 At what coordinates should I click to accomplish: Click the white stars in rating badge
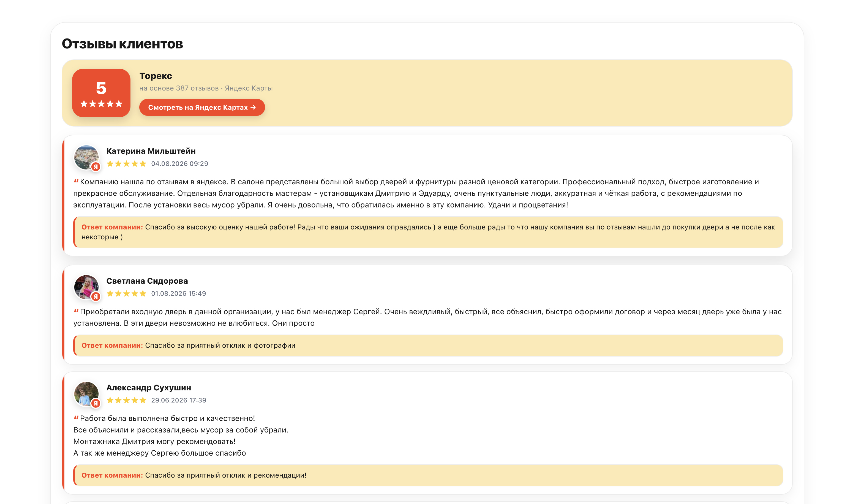[x=101, y=104]
